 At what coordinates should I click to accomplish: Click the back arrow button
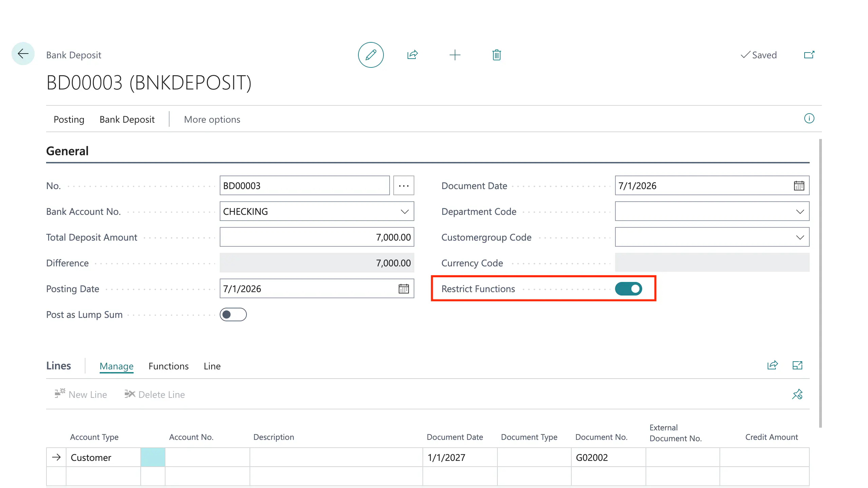pyautogui.click(x=23, y=54)
